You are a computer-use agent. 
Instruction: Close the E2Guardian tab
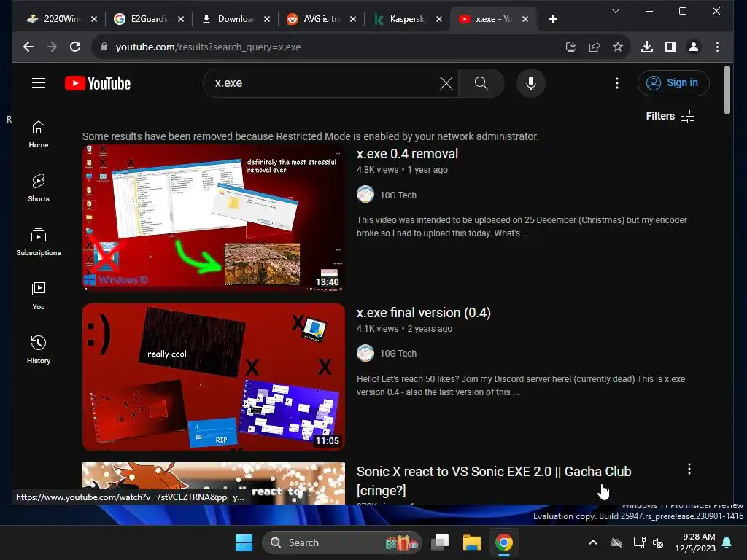point(181,19)
